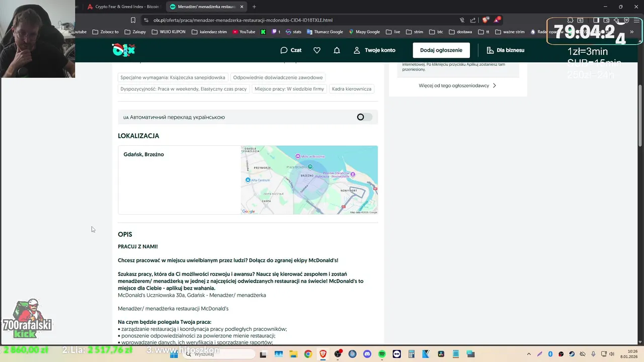This screenshot has height=362, width=644.
Task: Open YouTube bookmark
Action: (244, 32)
